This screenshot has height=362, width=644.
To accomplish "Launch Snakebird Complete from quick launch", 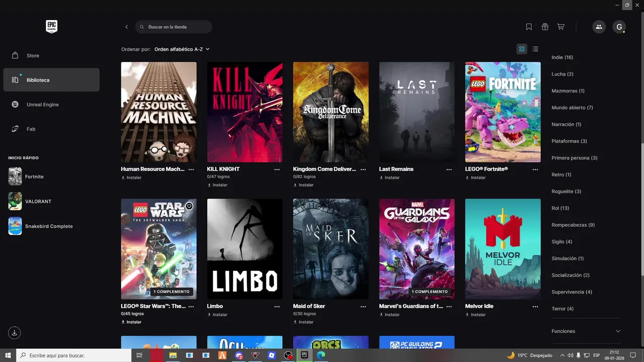I will [41, 226].
